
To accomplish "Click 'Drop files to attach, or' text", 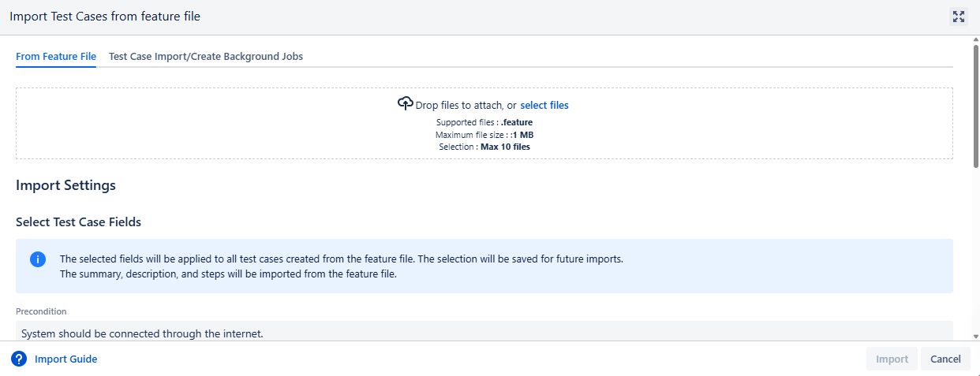I will click(466, 105).
